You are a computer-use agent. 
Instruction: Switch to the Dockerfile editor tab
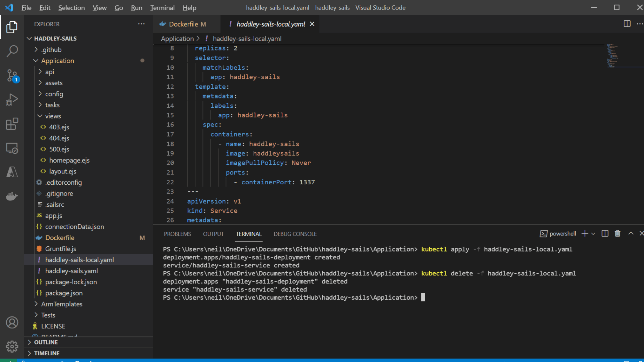click(183, 24)
